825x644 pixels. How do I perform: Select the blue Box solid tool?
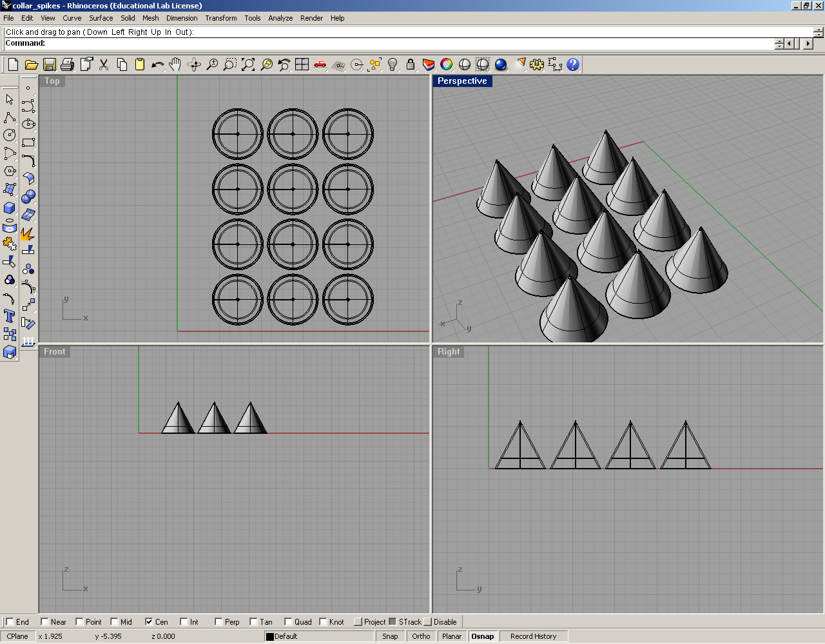point(10,208)
